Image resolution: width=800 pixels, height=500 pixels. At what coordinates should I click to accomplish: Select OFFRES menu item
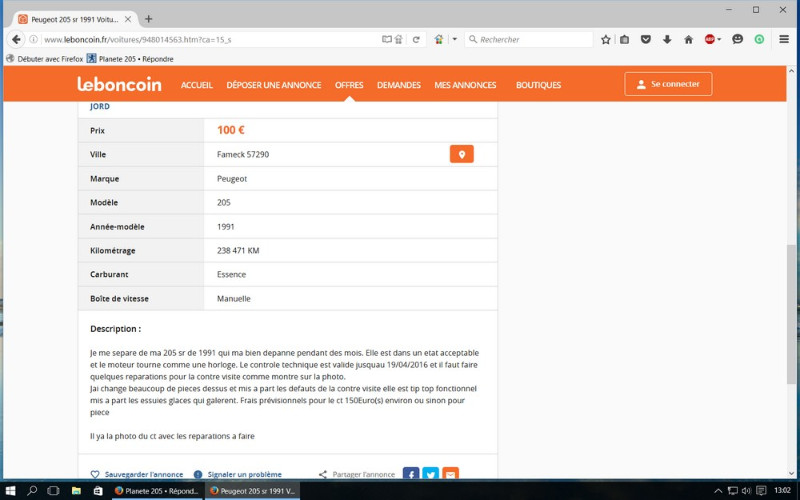pos(349,85)
